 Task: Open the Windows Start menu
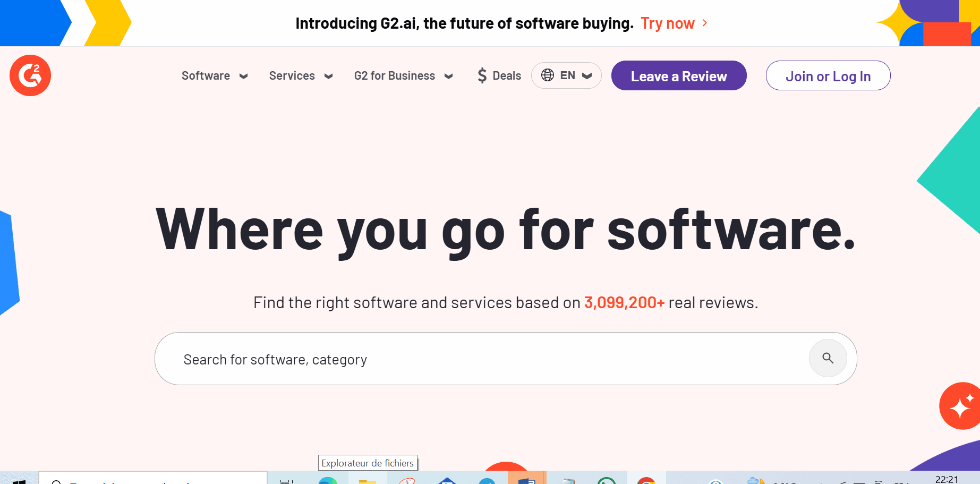[19, 480]
